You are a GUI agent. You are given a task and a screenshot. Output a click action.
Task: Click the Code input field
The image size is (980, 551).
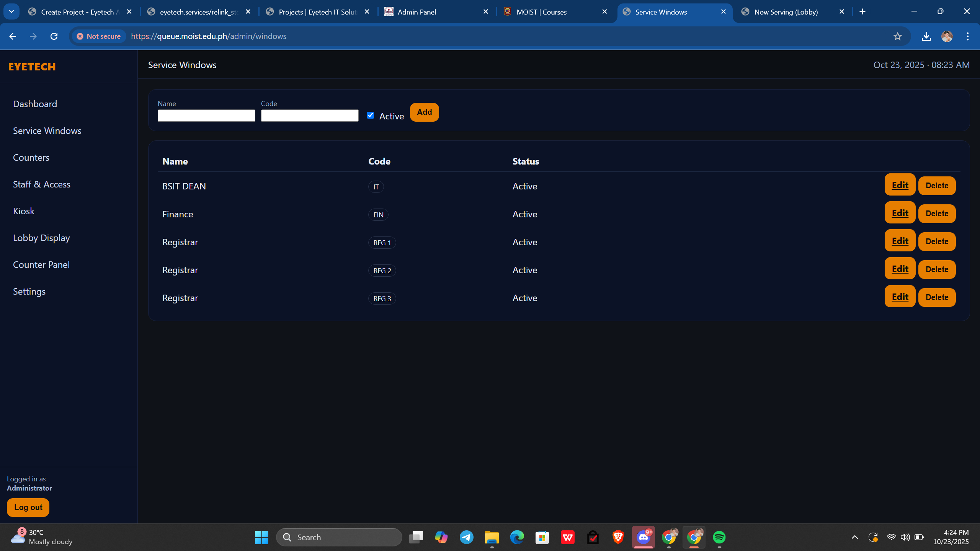(309, 116)
